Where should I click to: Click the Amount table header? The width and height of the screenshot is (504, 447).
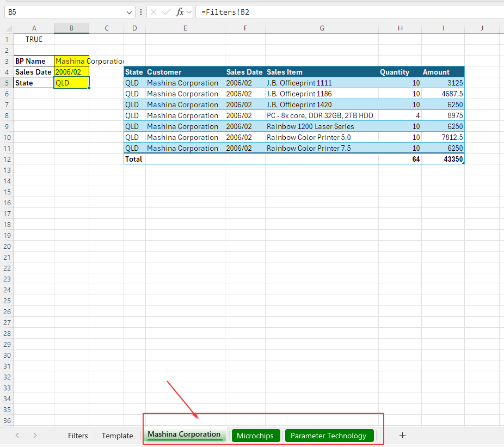tap(443, 72)
